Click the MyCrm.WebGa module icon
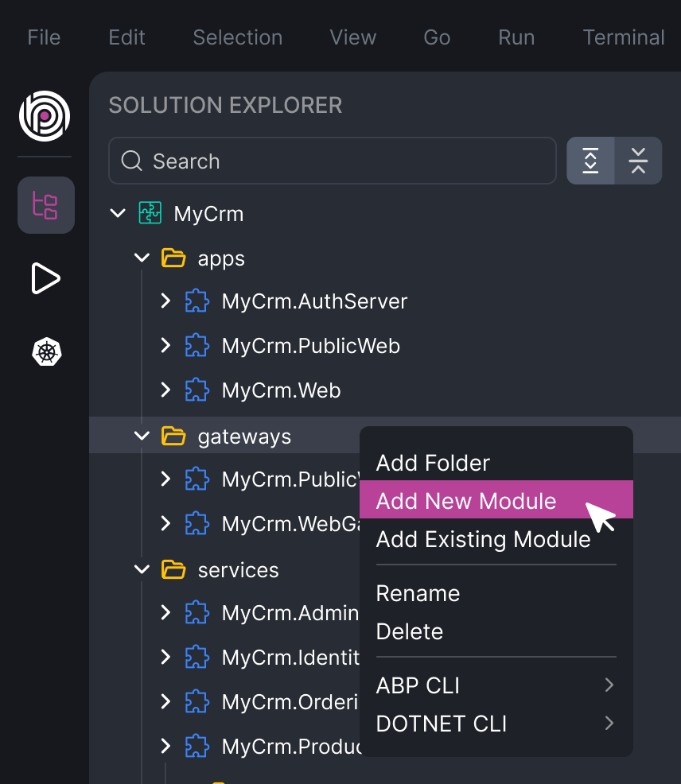The height and width of the screenshot is (784, 681). [x=197, y=523]
